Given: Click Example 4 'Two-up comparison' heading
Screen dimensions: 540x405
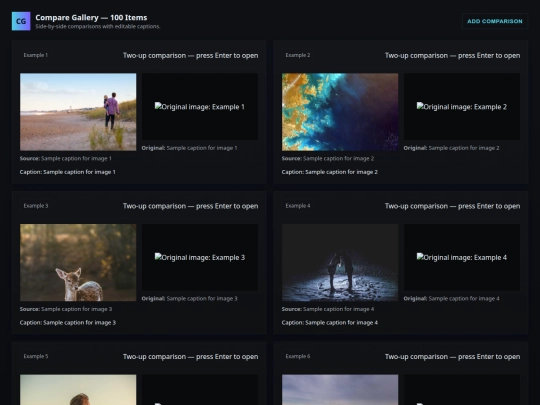Looking at the screenshot, I should coord(453,206).
